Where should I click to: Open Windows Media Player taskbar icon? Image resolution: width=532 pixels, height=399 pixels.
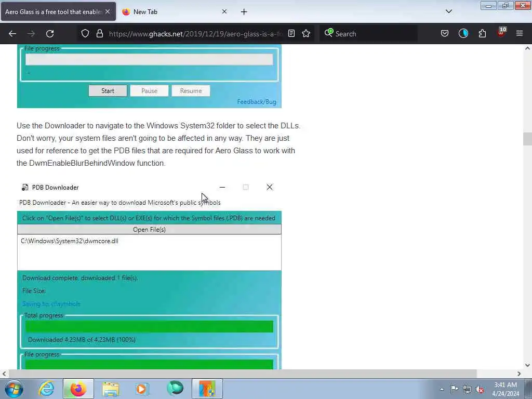pyautogui.click(x=141, y=389)
